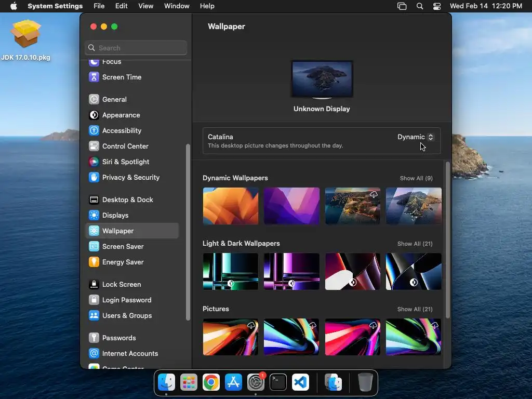Screen dimensions: 532x399
Task: Select the green-purple swirl picture
Action: point(414,337)
